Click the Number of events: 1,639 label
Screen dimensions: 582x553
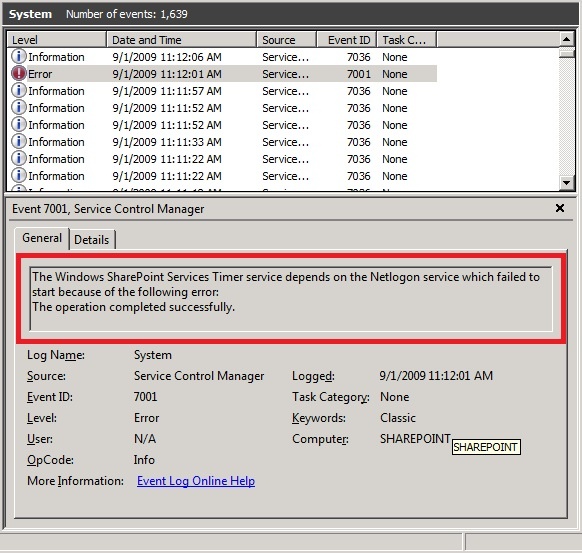[127, 14]
